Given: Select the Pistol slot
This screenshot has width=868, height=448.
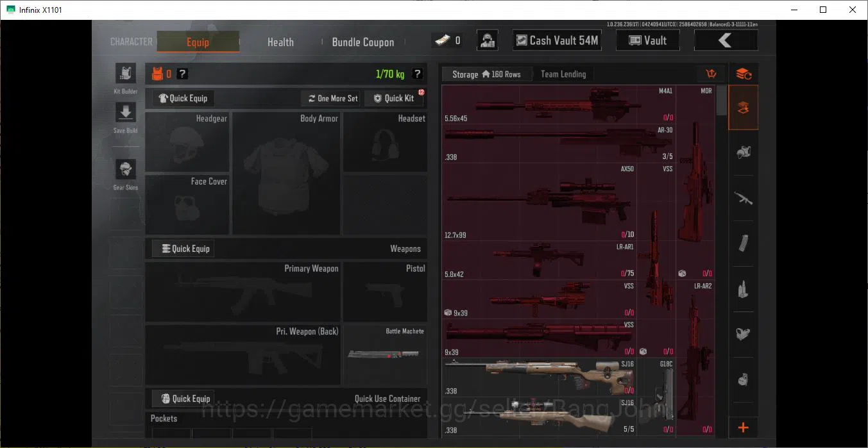Looking at the screenshot, I should coord(386,292).
